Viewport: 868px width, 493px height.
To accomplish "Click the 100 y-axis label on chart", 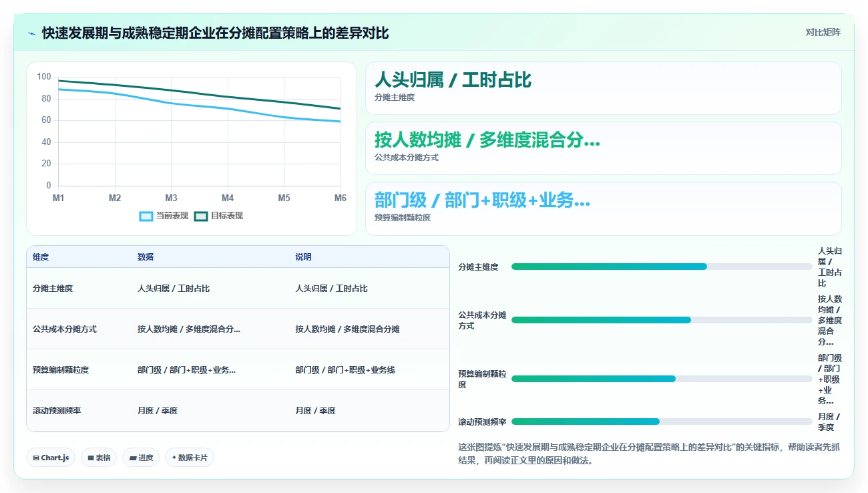I will 44,77.
